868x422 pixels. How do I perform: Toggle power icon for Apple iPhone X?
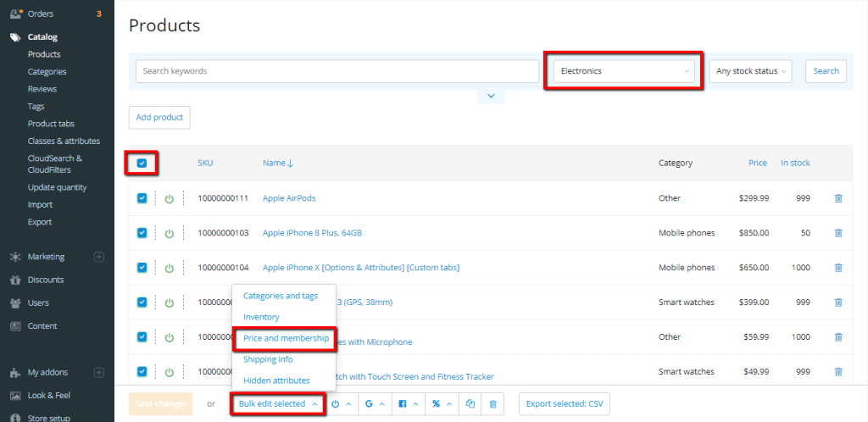170,268
